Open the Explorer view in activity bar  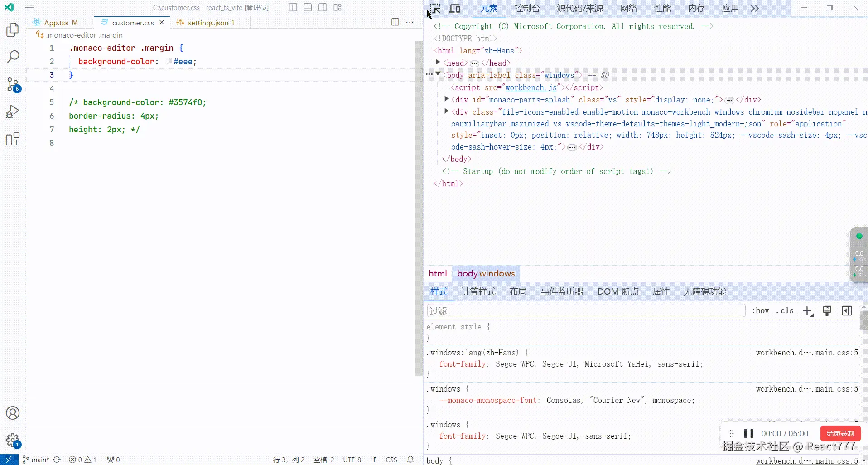13,30
